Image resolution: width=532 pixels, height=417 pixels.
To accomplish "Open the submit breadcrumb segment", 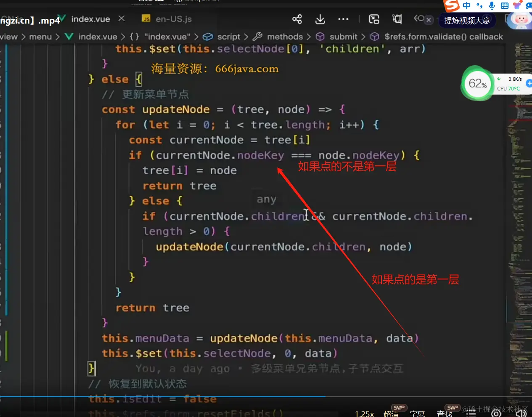I will click(343, 37).
